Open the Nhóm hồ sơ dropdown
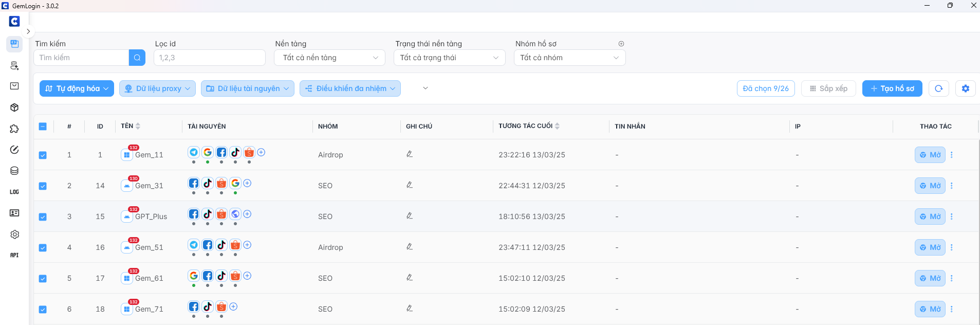 569,58
